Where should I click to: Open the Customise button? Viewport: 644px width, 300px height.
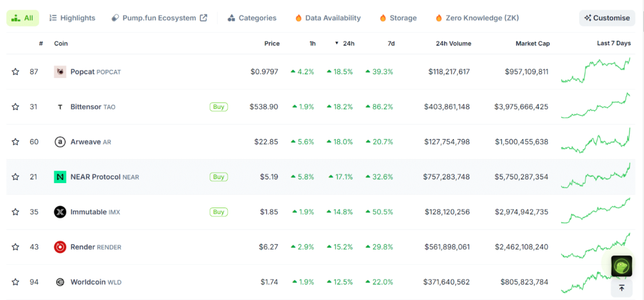[x=606, y=18]
